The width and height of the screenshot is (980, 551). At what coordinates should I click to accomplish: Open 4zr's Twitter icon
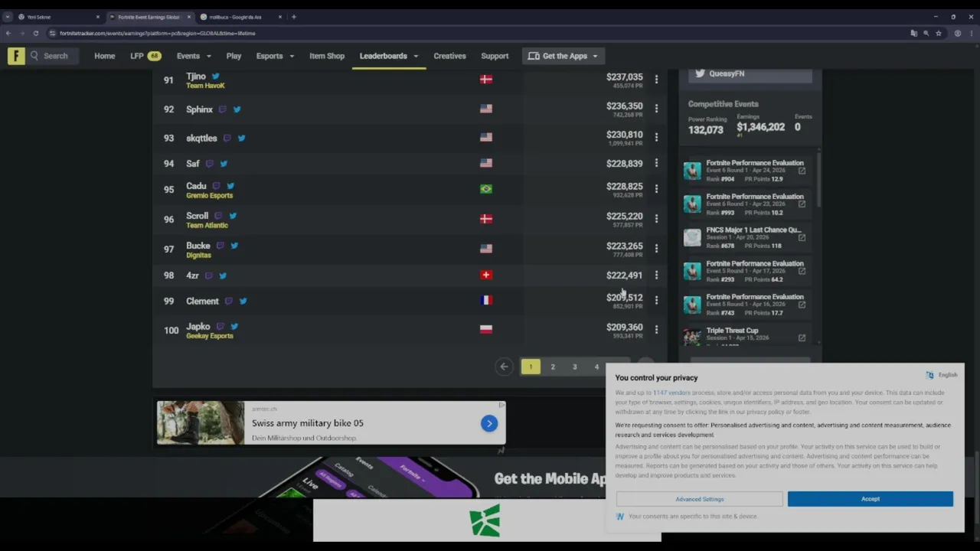[223, 275]
